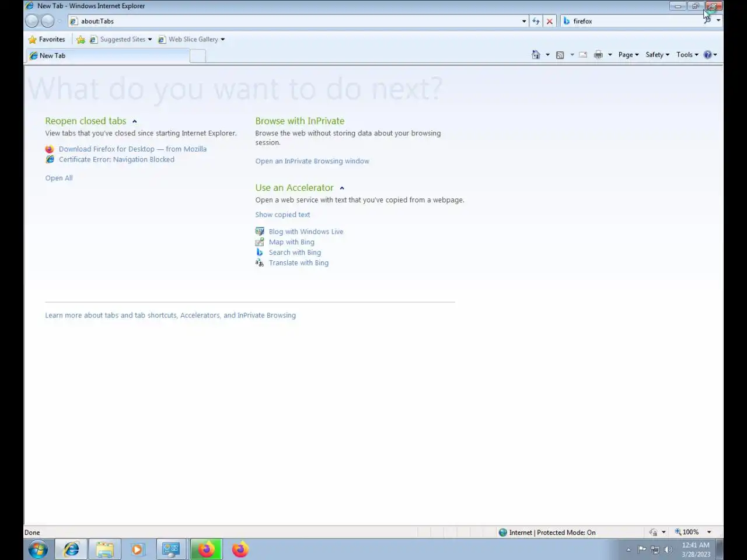Launch Windows Media Player from taskbar
The height and width of the screenshot is (560, 747).
point(138,549)
